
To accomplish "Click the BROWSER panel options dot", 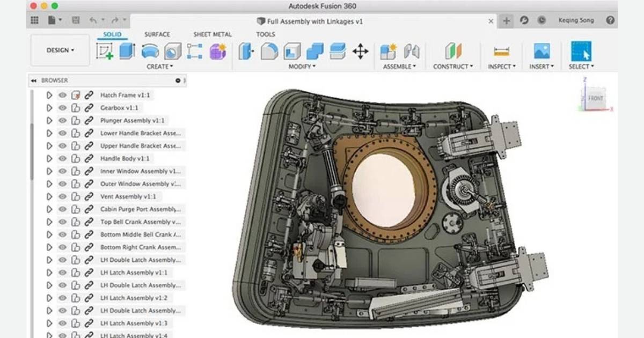I will pos(178,80).
